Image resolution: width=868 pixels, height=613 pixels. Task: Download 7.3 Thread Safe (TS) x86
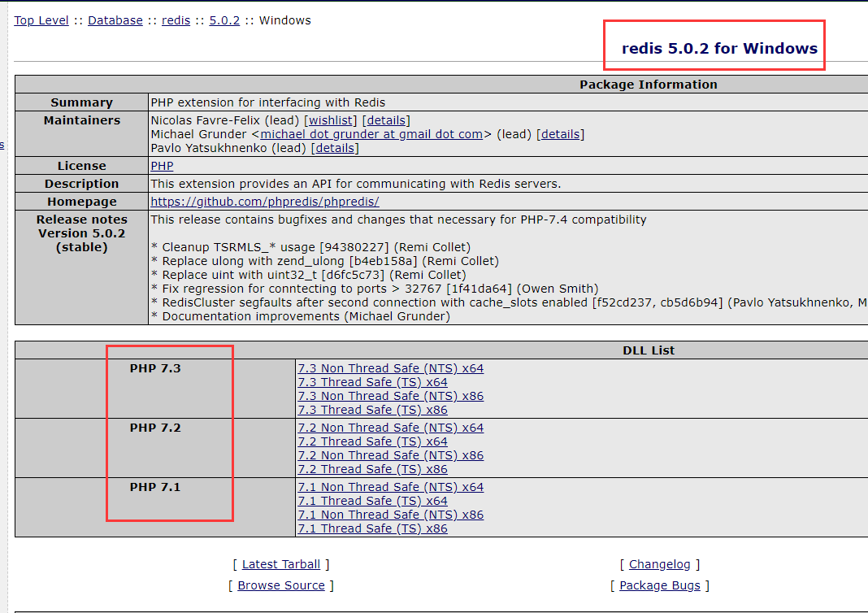(372, 410)
